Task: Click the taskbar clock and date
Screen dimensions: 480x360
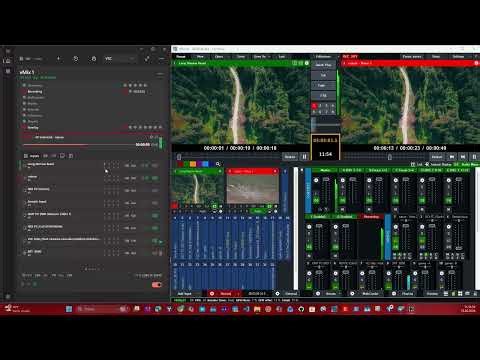Action: pyautogui.click(x=468, y=309)
